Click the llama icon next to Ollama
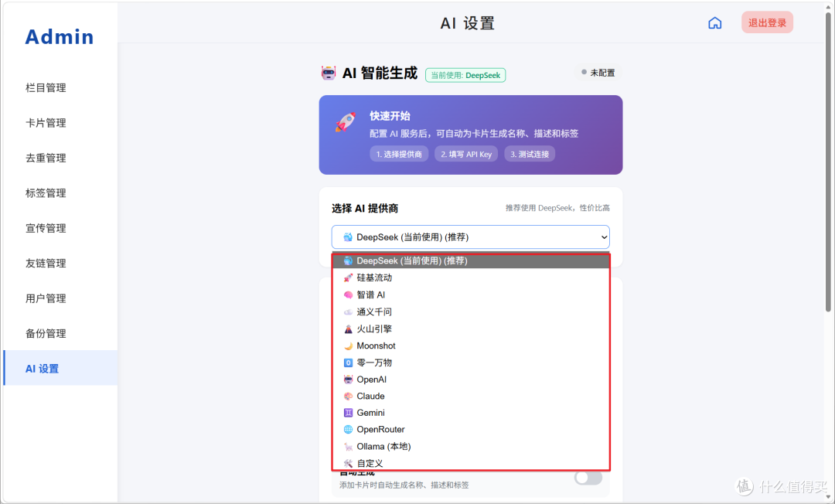The height and width of the screenshot is (504, 835). tap(348, 447)
